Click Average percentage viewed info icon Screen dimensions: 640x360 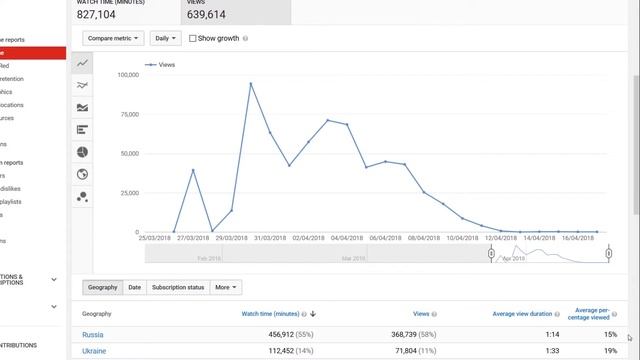[614, 314]
